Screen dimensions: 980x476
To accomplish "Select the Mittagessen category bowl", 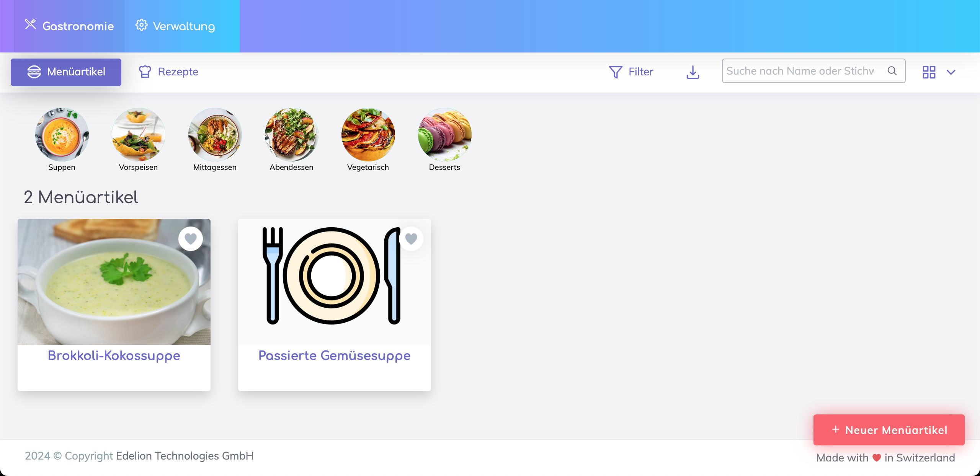I will click(215, 134).
